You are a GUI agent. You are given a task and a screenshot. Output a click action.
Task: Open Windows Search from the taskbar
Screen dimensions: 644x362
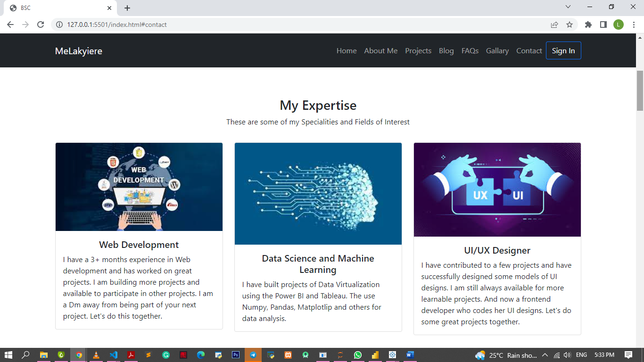point(25,354)
